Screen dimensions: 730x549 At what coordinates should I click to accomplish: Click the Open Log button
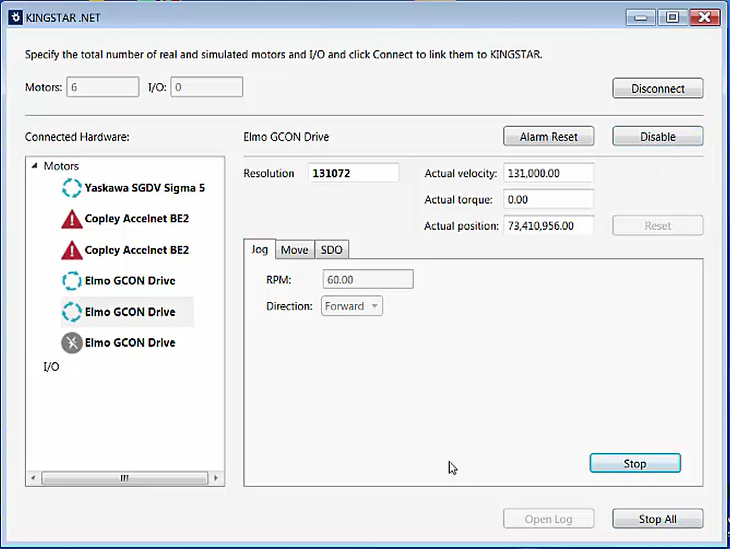[548, 519]
